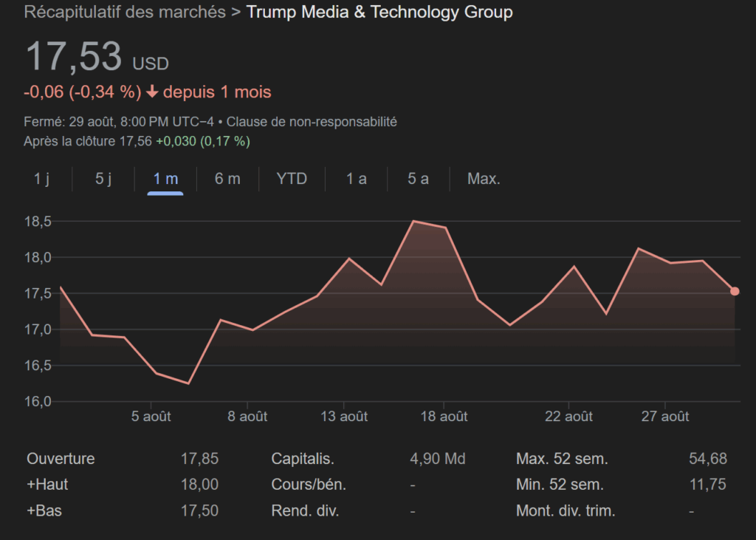The width and height of the screenshot is (756, 540).
Task: Click the +0,030 after-hours change
Action: (x=176, y=141)
